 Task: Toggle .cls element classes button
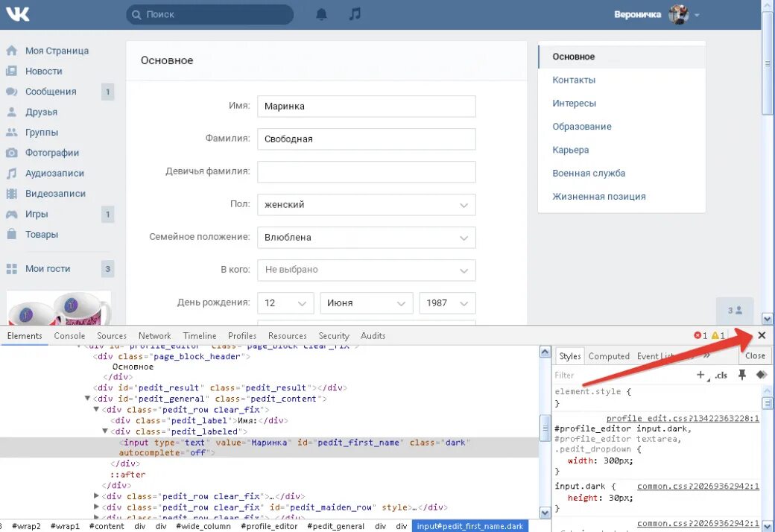(x=721, y=376)
